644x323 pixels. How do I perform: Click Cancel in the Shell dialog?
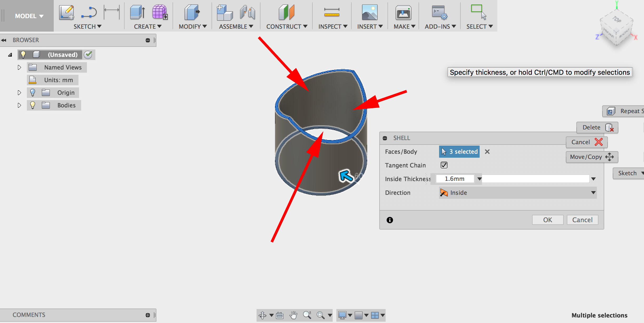[582, 220]
